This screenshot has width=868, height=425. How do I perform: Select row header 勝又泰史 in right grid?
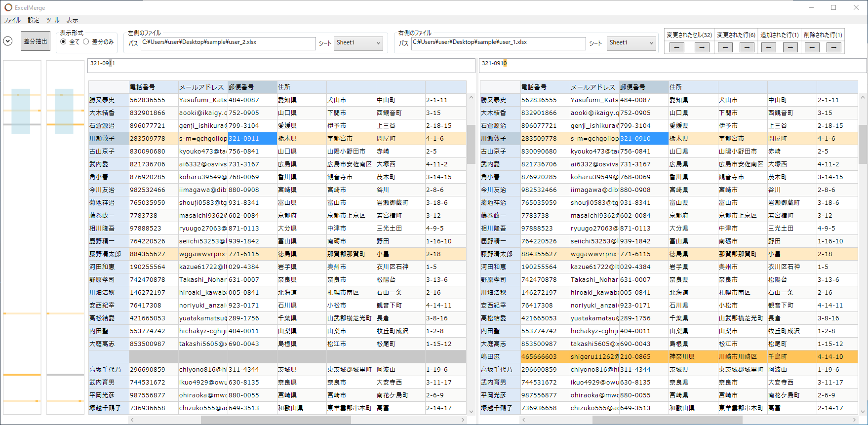(x=500, y=100)
